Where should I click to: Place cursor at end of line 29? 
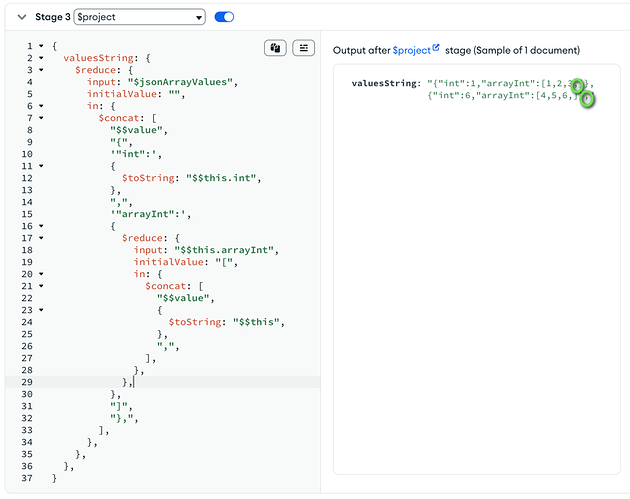tap(134, 382)
